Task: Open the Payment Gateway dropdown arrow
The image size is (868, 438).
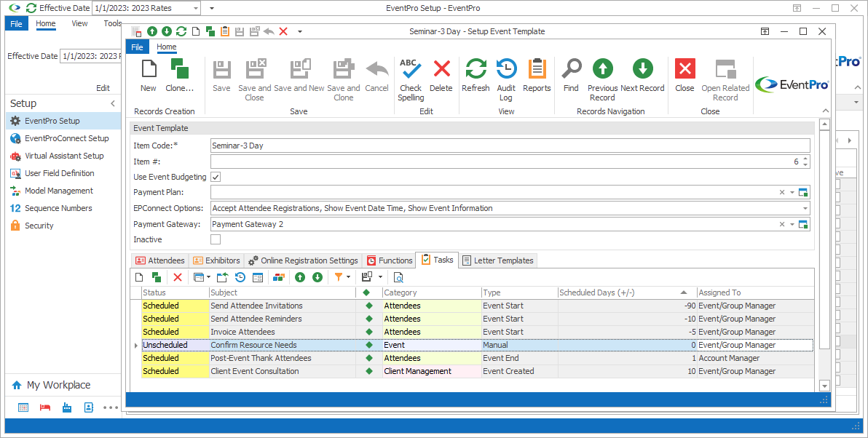Action: [x=792, y=225]
